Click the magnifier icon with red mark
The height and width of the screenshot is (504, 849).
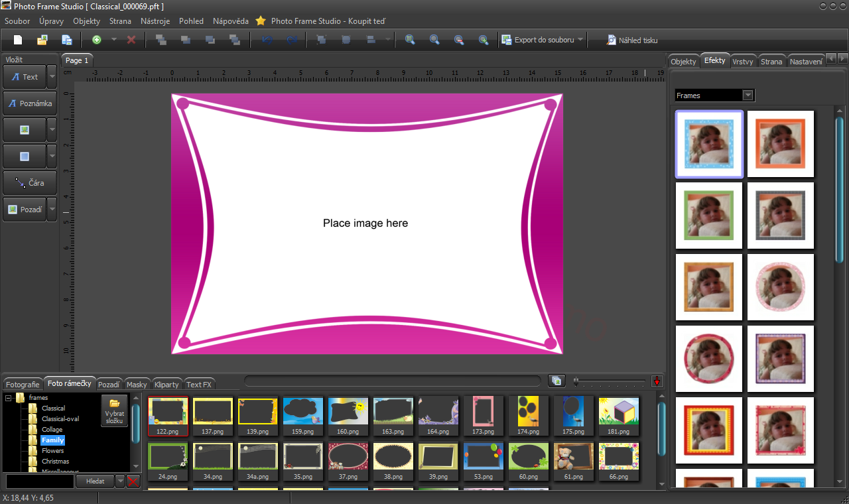tap(459, 40)
